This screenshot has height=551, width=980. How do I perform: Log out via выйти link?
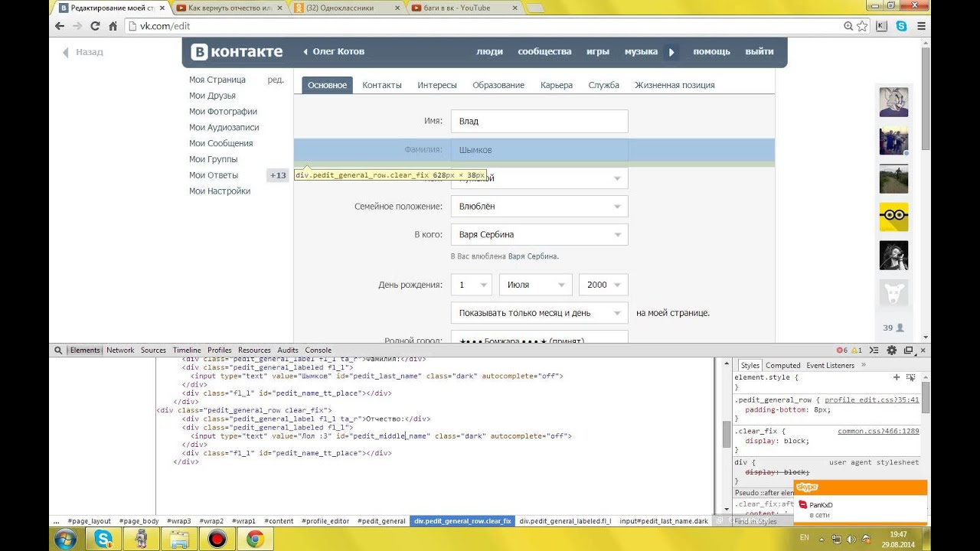[759, 52]
